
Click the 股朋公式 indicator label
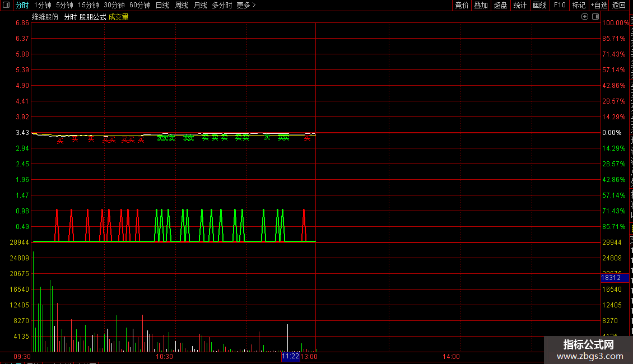coord(93,17)
